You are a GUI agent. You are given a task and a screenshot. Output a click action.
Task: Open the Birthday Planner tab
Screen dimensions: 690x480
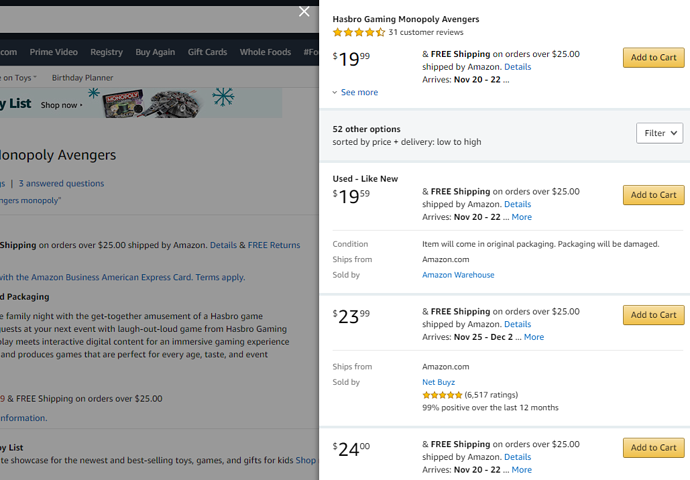[82, 77]
